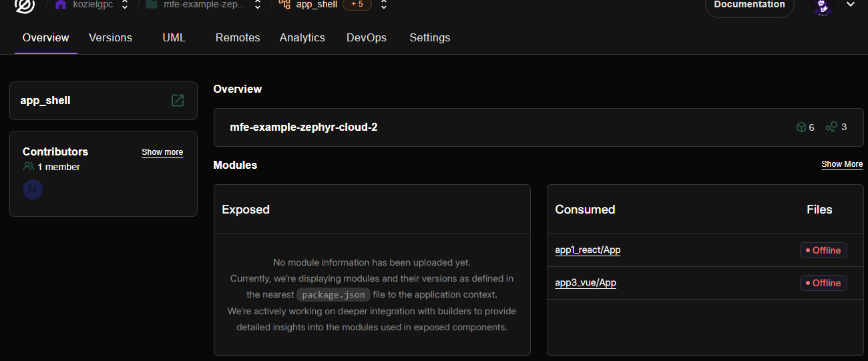Click Offline status of app3_vue/App
This screenshot has width=868, height=361.
(x=823, y=283)
